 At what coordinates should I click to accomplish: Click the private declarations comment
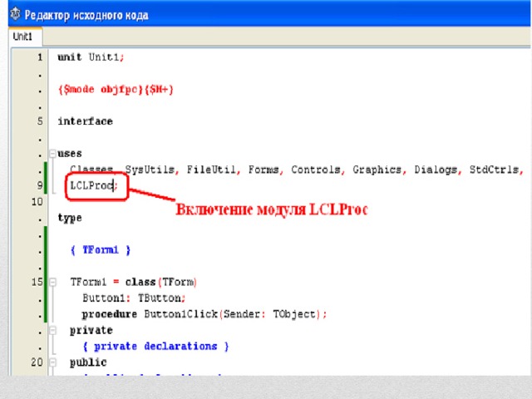pos(155,346)
